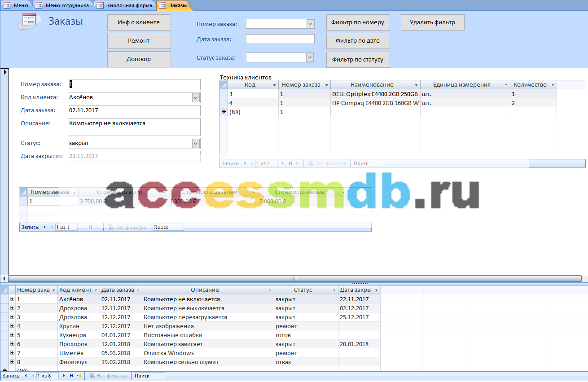The width and height of the screenshot is (588, 382).
Task: Click the Инф о клиенте button
Action: pyautogui.click(x=139, y=22)
